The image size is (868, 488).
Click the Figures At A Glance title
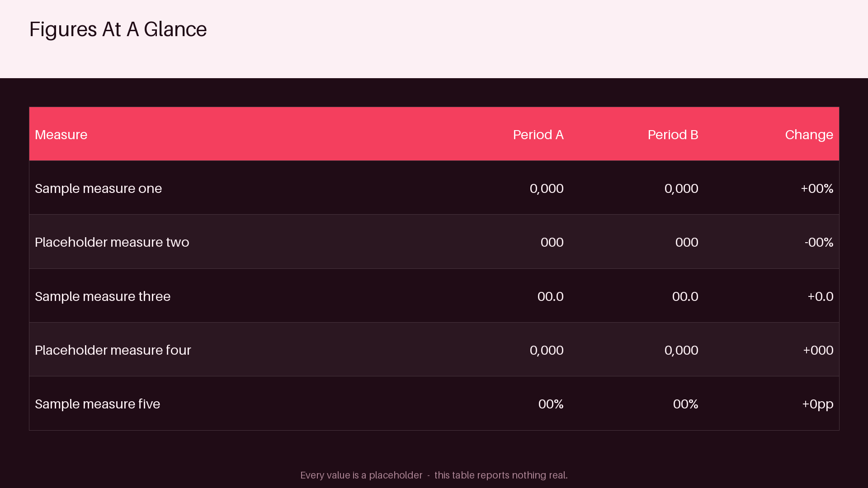pos(118,29)
